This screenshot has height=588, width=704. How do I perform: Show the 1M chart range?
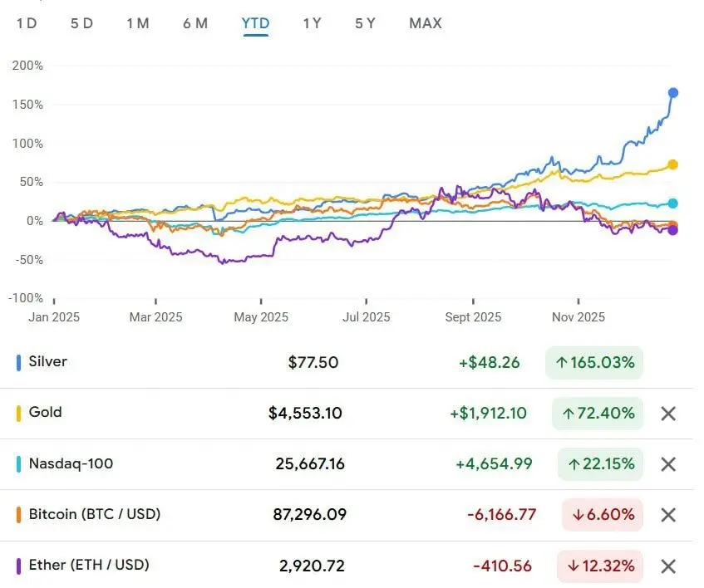click(x=138, y=23)
